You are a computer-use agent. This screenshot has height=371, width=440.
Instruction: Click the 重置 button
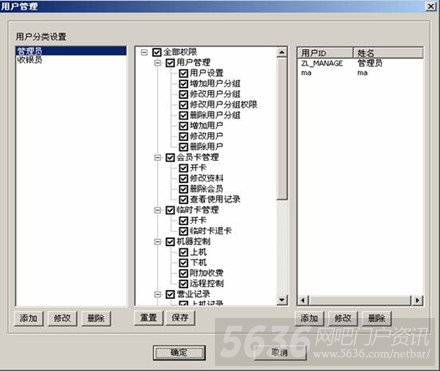click(149, 318)
